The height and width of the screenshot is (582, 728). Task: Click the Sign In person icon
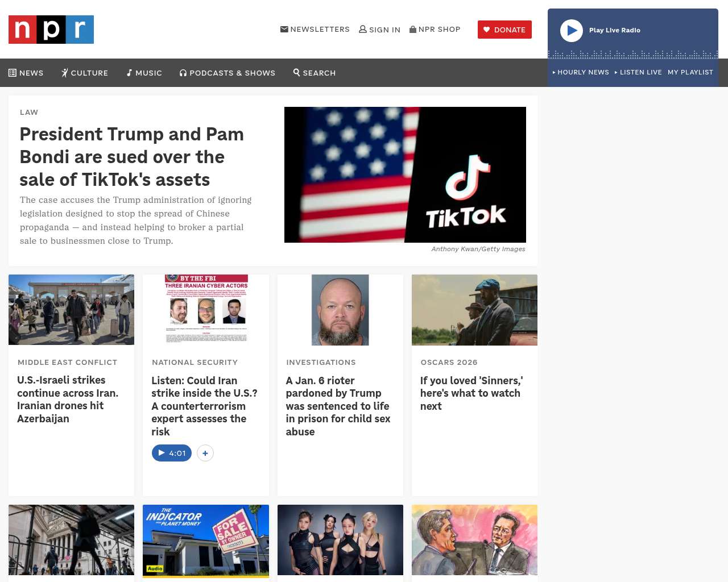363,29
